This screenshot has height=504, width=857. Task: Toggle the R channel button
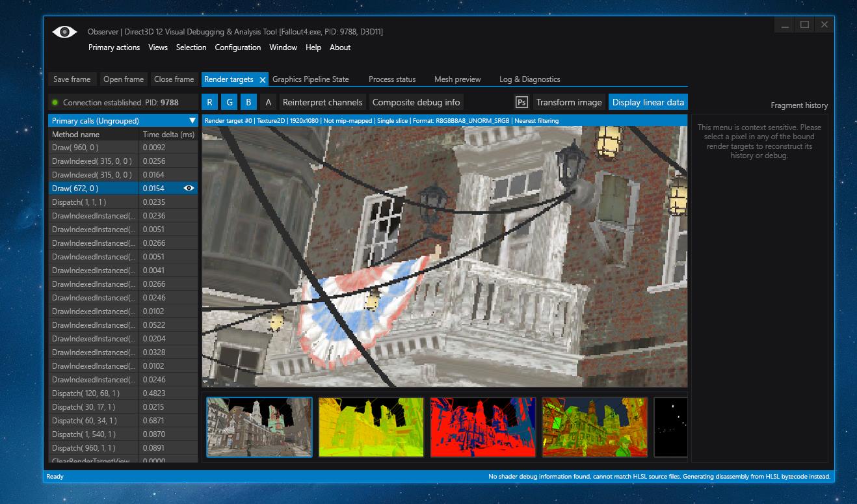coord(210,102)
